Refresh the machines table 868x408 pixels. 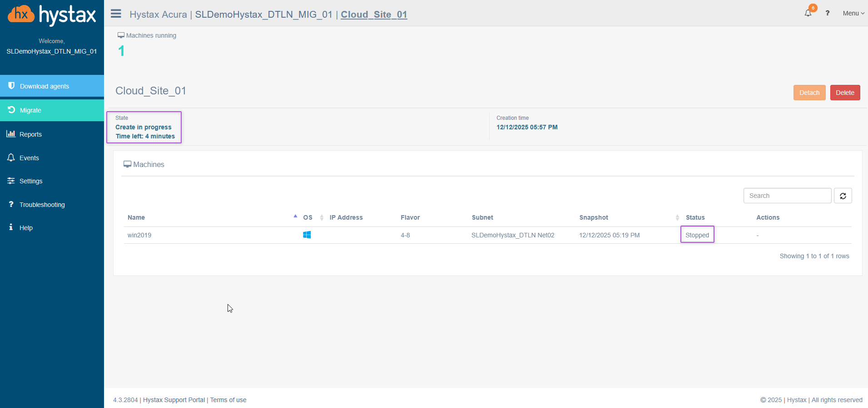point(843,196)
